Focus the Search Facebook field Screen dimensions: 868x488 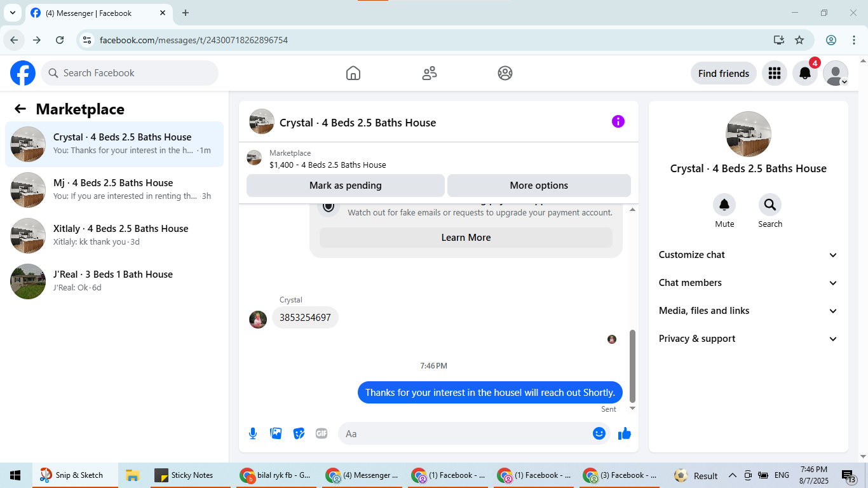click(x=130, y=73)
